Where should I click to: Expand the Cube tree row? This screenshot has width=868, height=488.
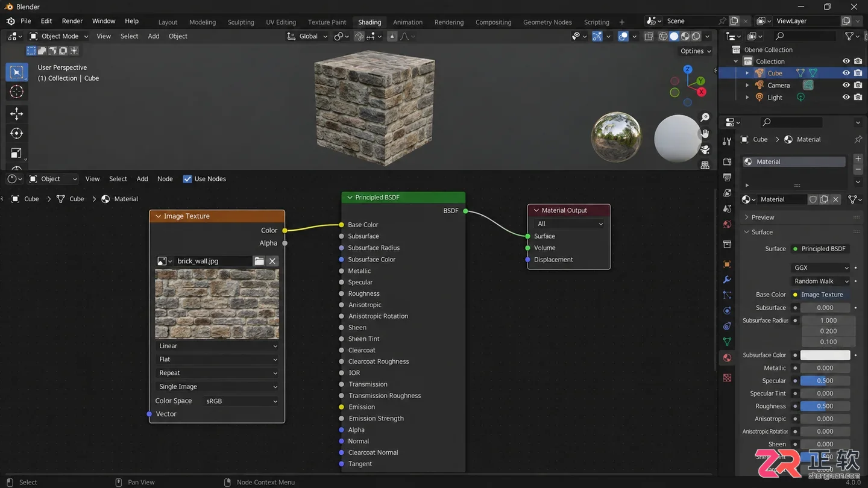click(x=747, y=73)
